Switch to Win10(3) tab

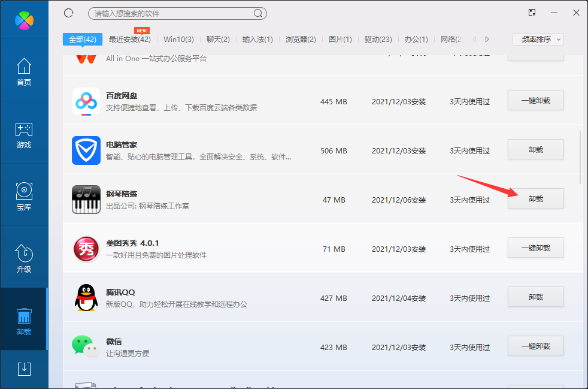178,40
